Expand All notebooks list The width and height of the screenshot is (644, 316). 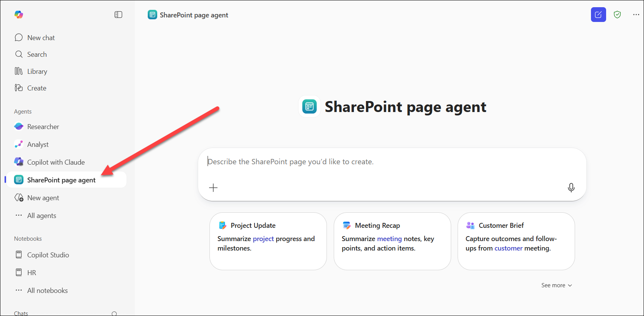47,291
